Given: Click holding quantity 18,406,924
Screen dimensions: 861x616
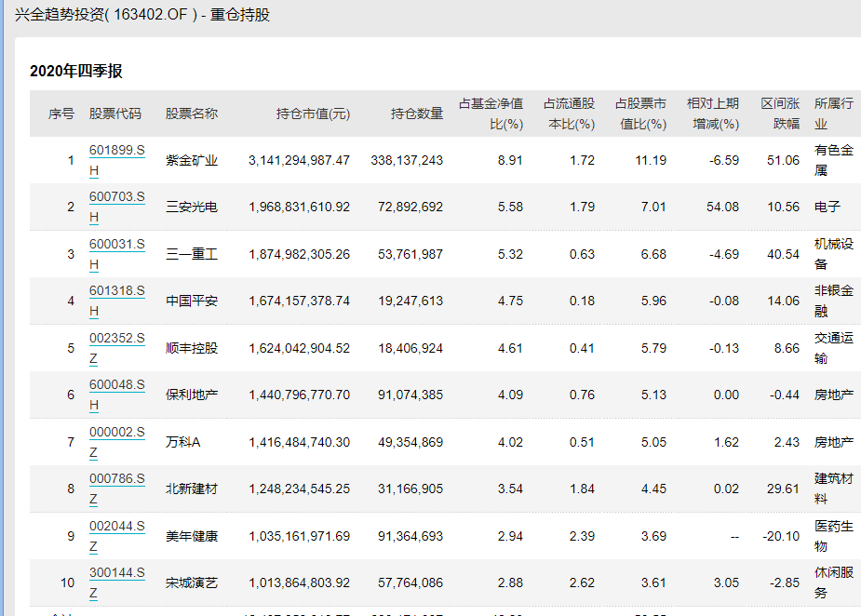Looking at the screenshot, I should coord(410,348).
